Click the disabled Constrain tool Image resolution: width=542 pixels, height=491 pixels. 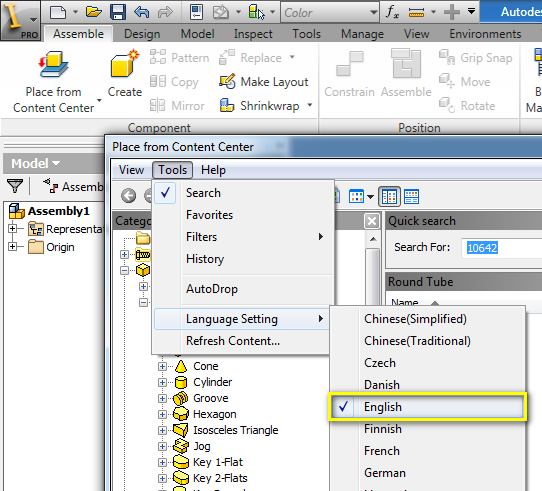click(x=349, y=74)
